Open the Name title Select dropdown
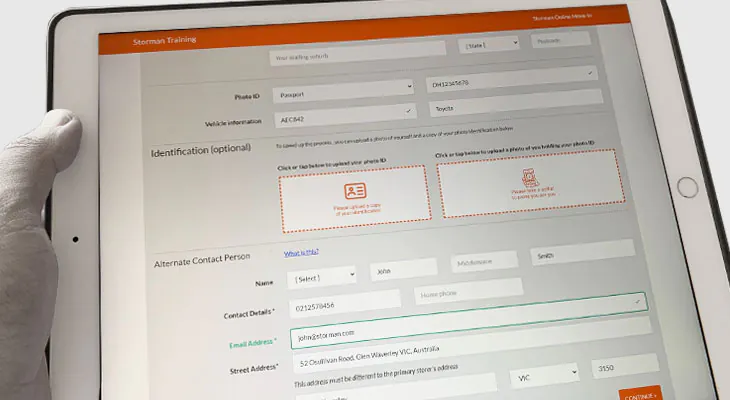This screenshot has height=400, width=730. (322, 278)
